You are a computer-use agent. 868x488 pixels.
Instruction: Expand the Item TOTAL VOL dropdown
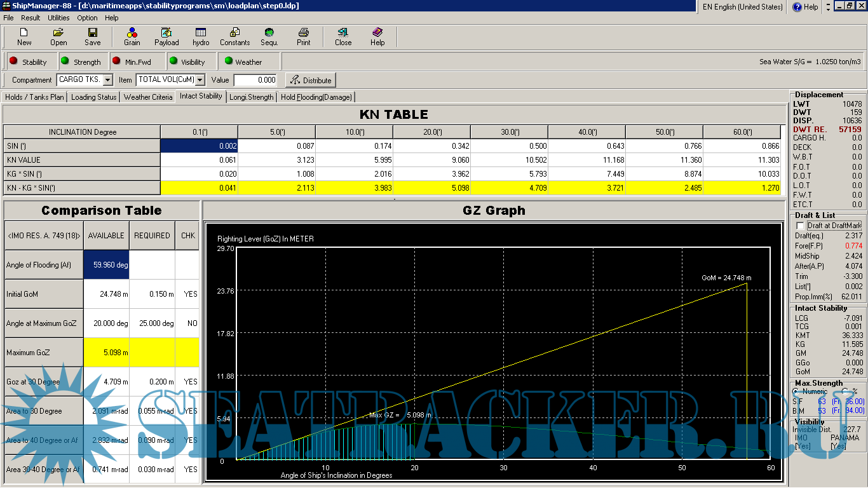(x=200, y=80)
